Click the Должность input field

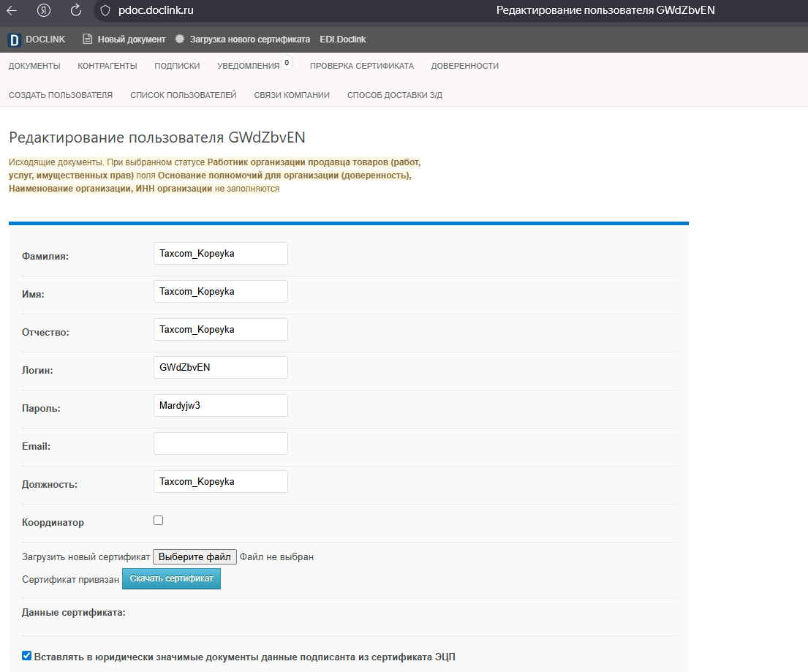[x=221, y=482]
